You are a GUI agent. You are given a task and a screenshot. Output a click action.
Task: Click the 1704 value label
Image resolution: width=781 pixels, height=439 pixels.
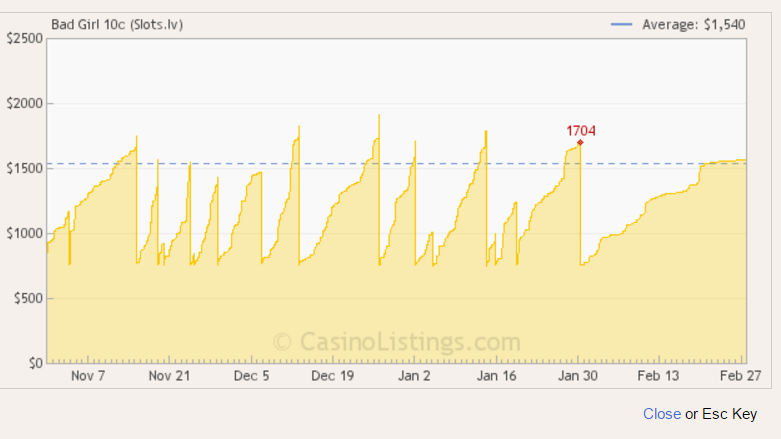coord(581,131)
